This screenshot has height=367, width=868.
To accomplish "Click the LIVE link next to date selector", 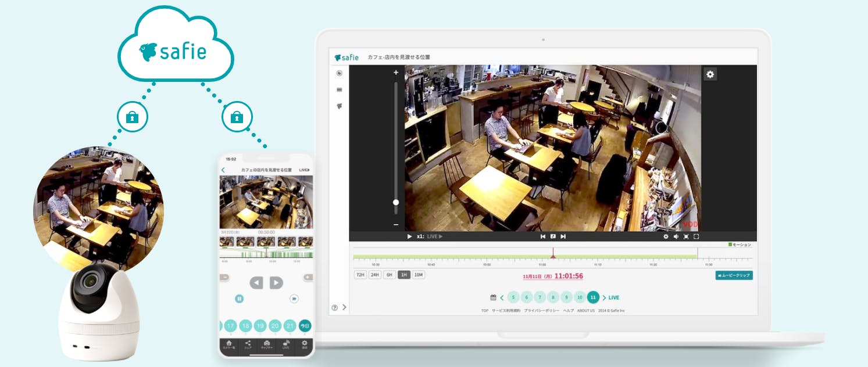I will click(614, 298).
